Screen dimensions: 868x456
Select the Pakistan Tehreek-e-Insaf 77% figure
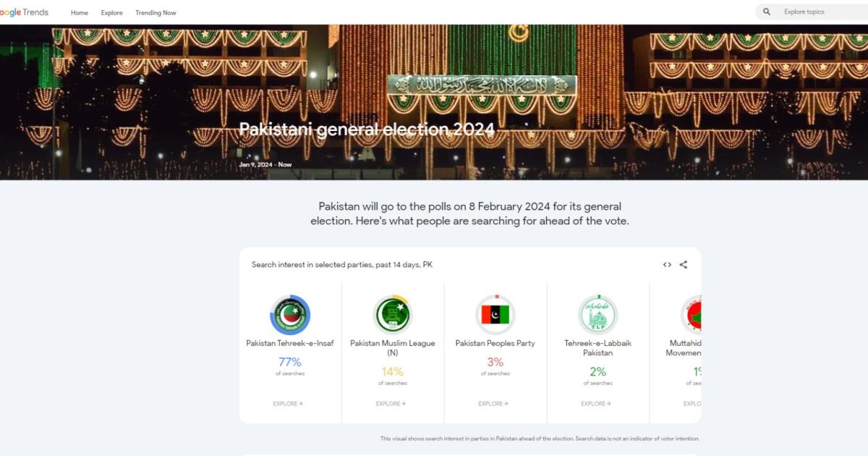[290, 362]
